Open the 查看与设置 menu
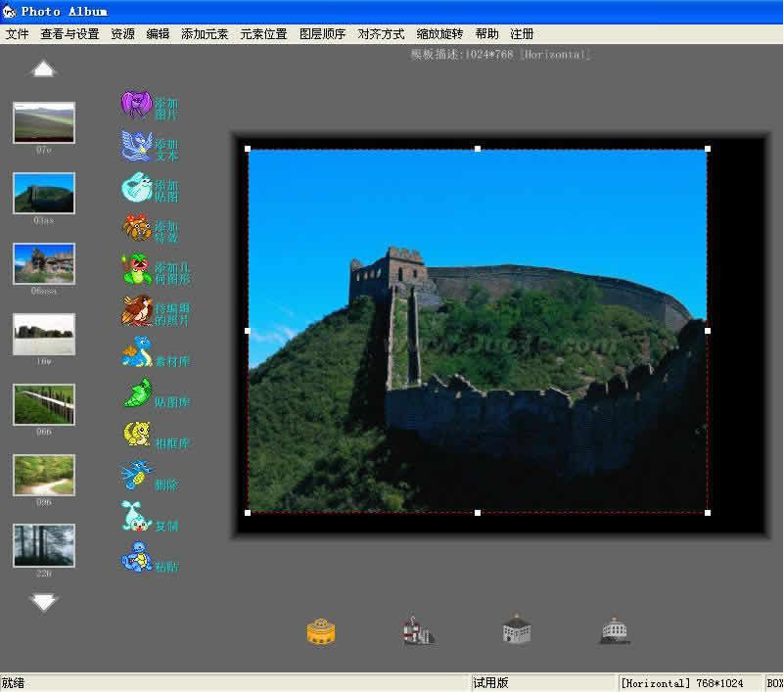 pos(69,34)
